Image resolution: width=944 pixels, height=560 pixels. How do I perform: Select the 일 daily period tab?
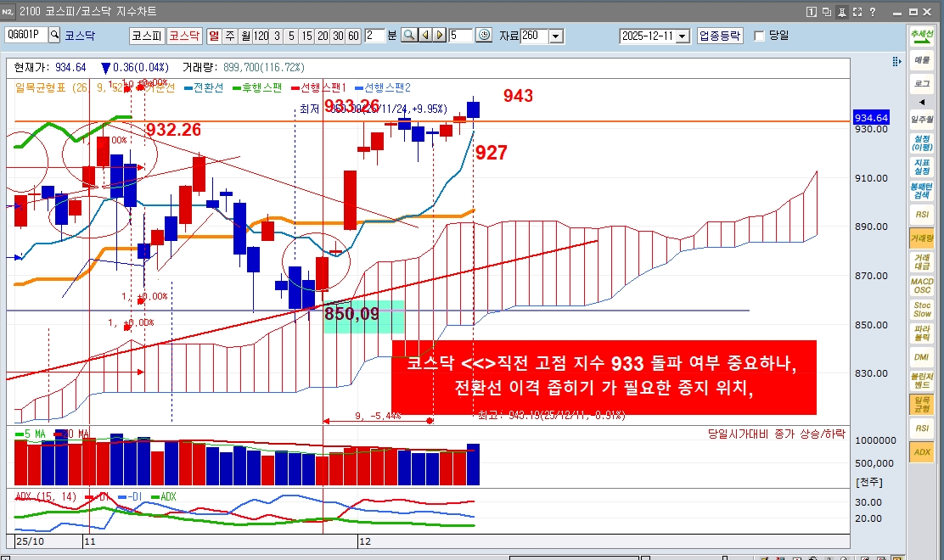[214, 36]
